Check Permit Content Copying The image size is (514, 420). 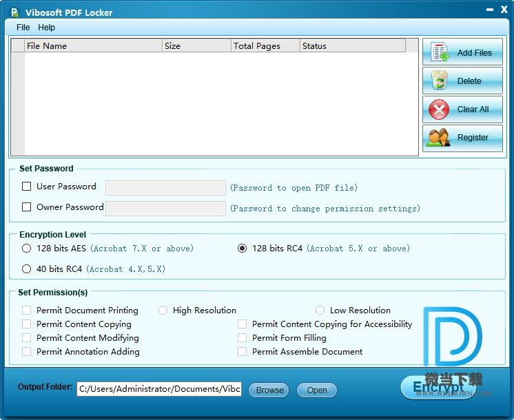tap(27, 324)
